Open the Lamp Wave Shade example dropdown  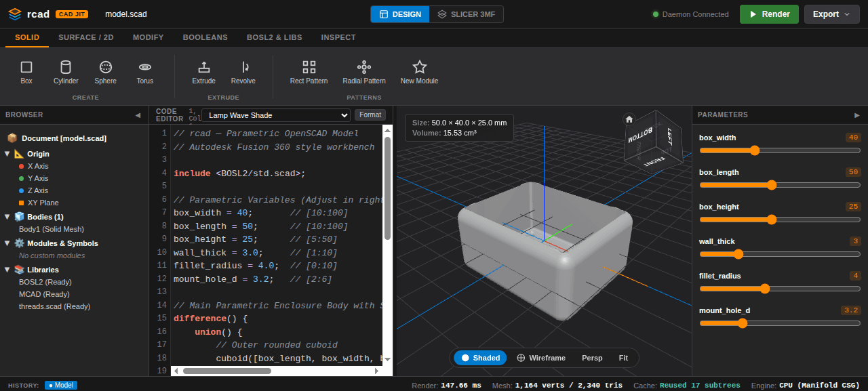(x=276, y=115)
